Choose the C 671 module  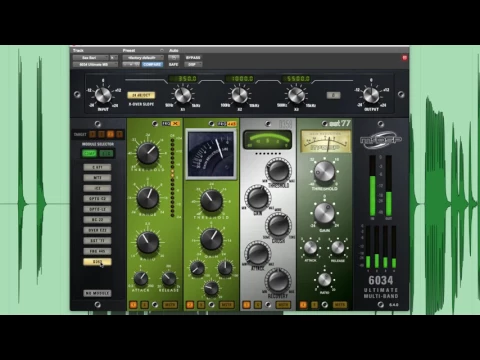(97, 167)
